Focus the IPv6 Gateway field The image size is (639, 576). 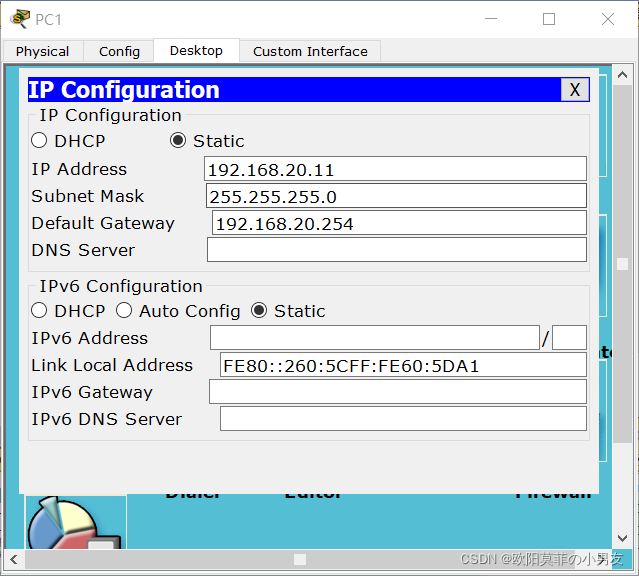[x=398, y=392]
